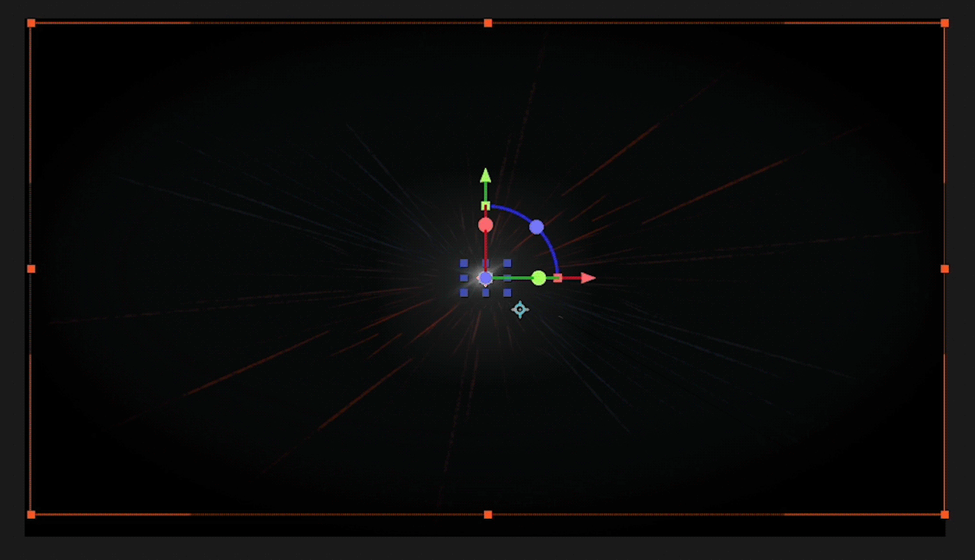The width and height of the screenshot is (975, 560).
Task: Click red square at X-axis arc end
Action: click(x=558, y=278)
